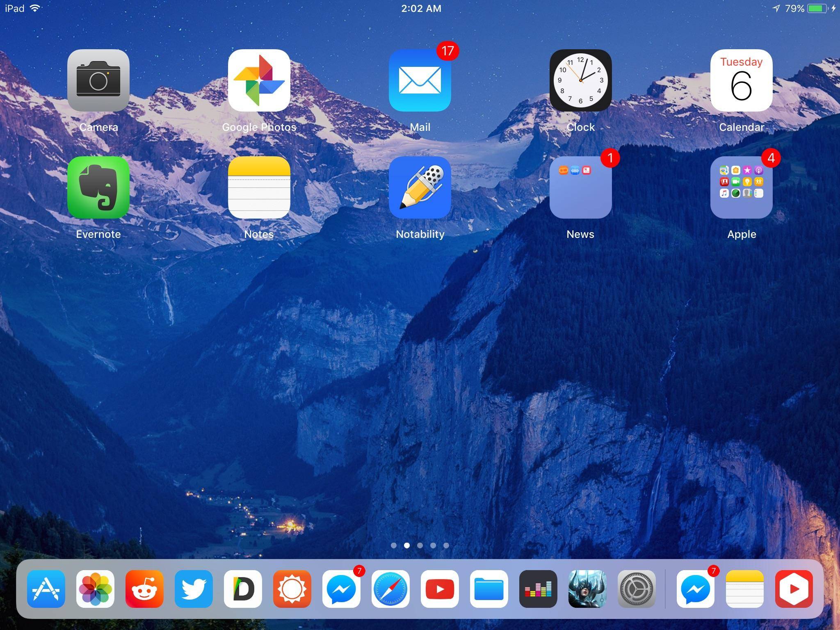The image size is (840, 630).
Task: Open the fantasy game app in dock
Action: coord(587,589)
